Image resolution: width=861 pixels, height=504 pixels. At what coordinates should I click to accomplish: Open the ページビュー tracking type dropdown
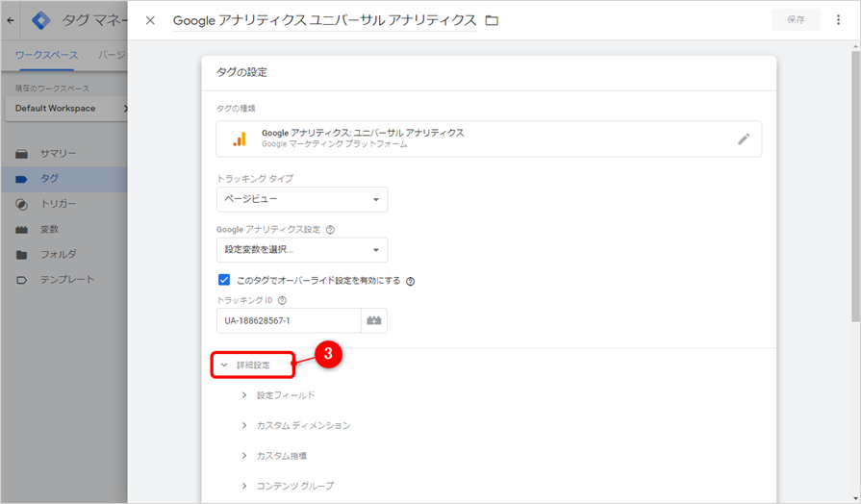[x=302, y=199]
